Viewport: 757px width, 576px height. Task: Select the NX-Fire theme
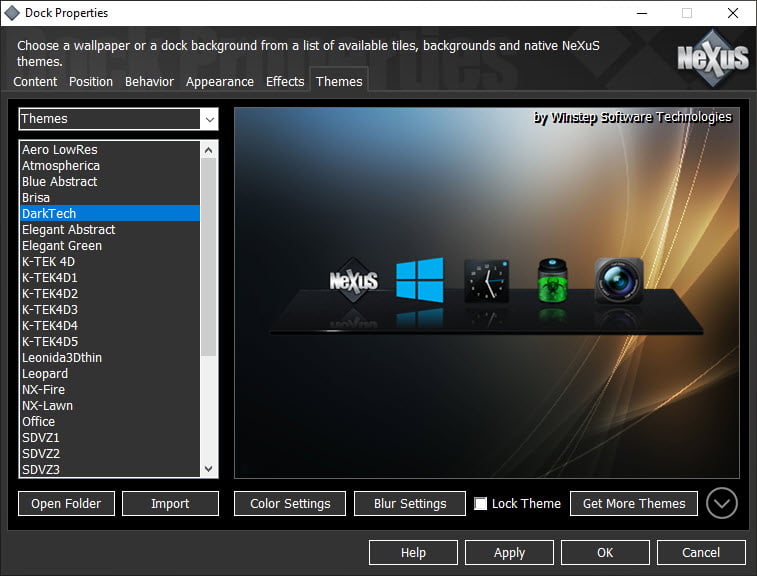click(110, 389)
